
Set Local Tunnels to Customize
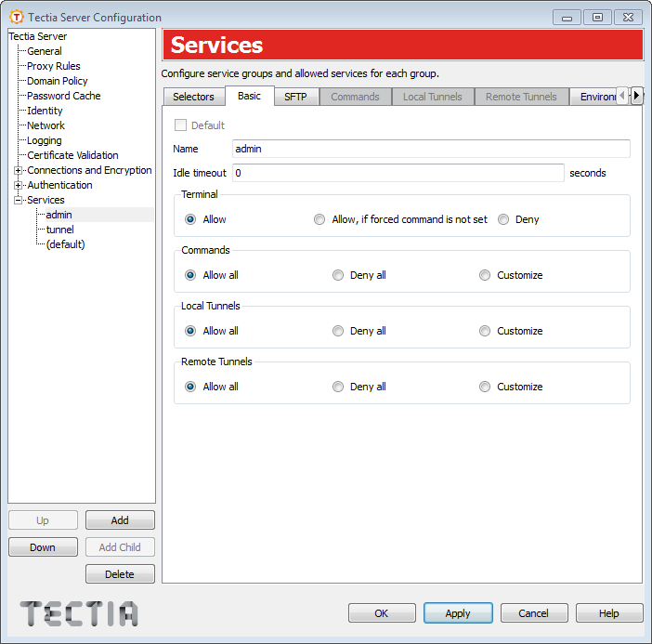coord(485,331)
